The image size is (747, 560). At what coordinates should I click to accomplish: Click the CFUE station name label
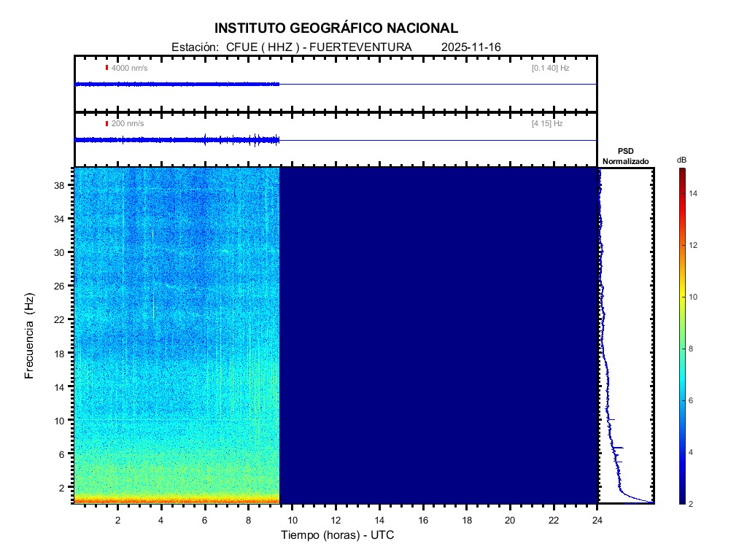(240, 47)
